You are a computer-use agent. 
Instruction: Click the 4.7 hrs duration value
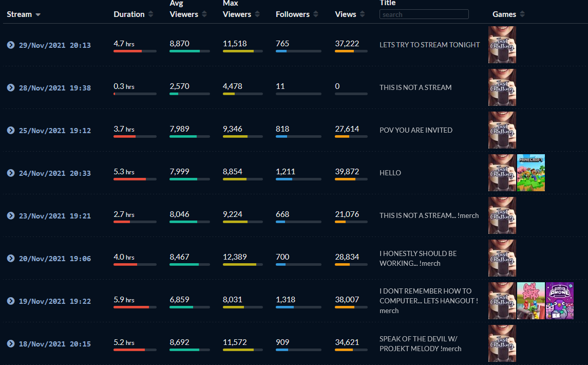pyautogui.click(x=124, y=44)
